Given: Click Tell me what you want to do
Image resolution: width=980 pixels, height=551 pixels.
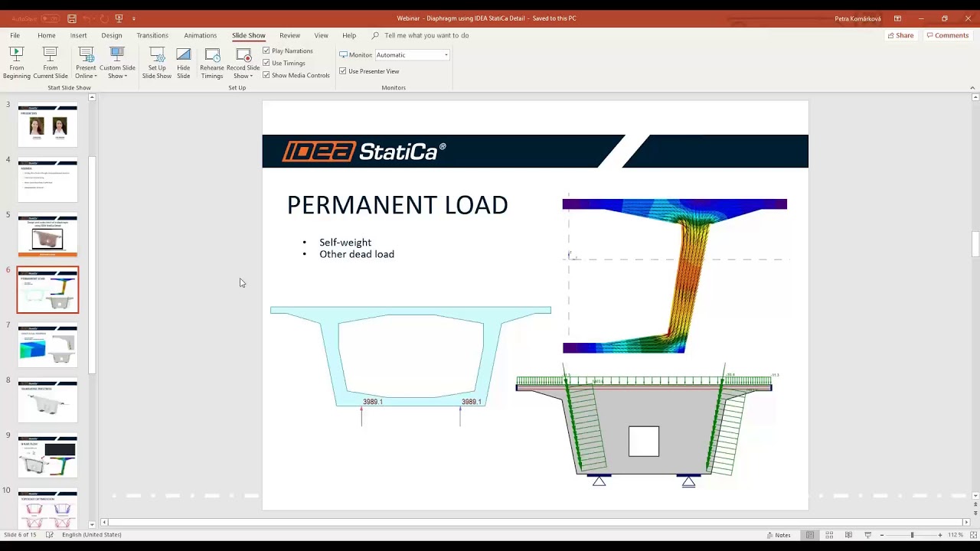Looking at the screenshot, I should 426,35.
